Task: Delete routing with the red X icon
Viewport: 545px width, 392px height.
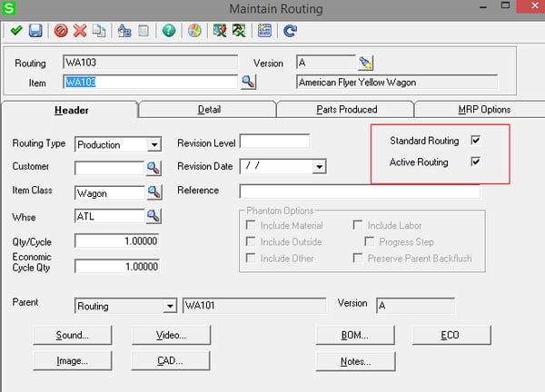Action: tap(80, 31)
